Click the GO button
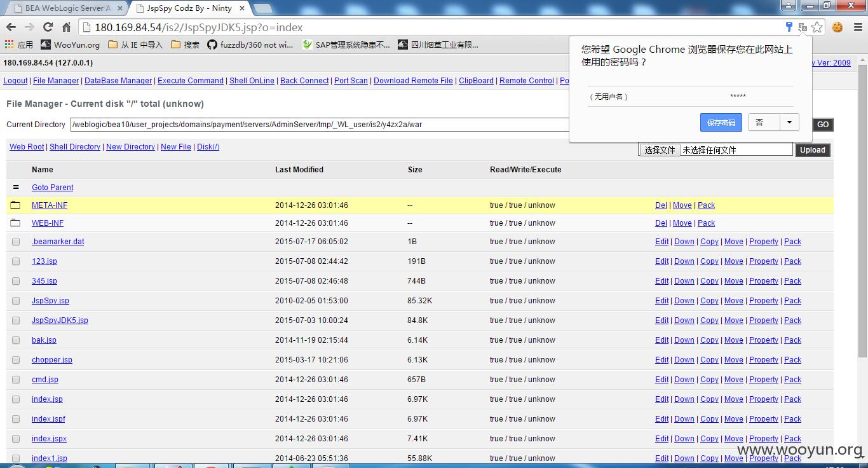Viewport: 868px width, 468px height. click(x=823, y=125)
